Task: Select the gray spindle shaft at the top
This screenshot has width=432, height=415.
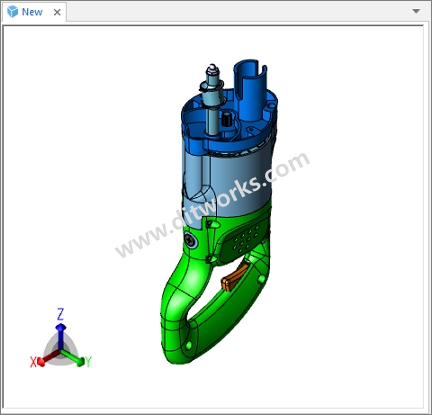Action: [212, 100]
